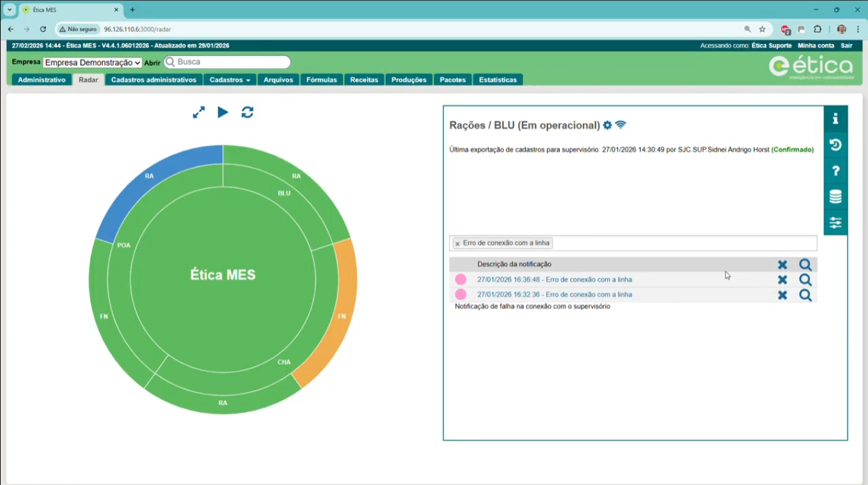The width and height of the screenshot is (868, 485).
Task: Open the Minha conta link
Action: tap(816, 45)
